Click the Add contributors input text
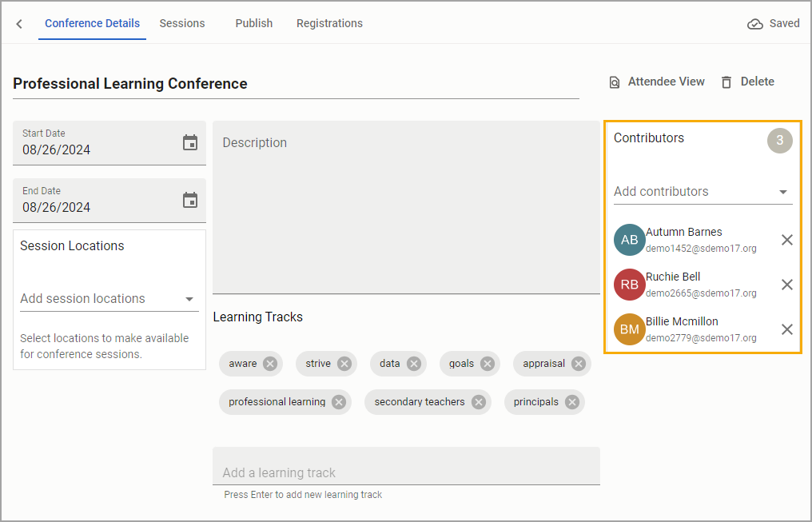Screen dimensions: 812x522 (661, 192)
